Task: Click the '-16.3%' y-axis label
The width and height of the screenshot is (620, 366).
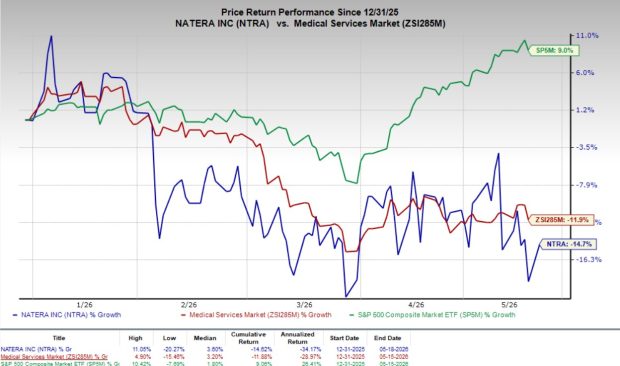Action: (x=589, y=260)
